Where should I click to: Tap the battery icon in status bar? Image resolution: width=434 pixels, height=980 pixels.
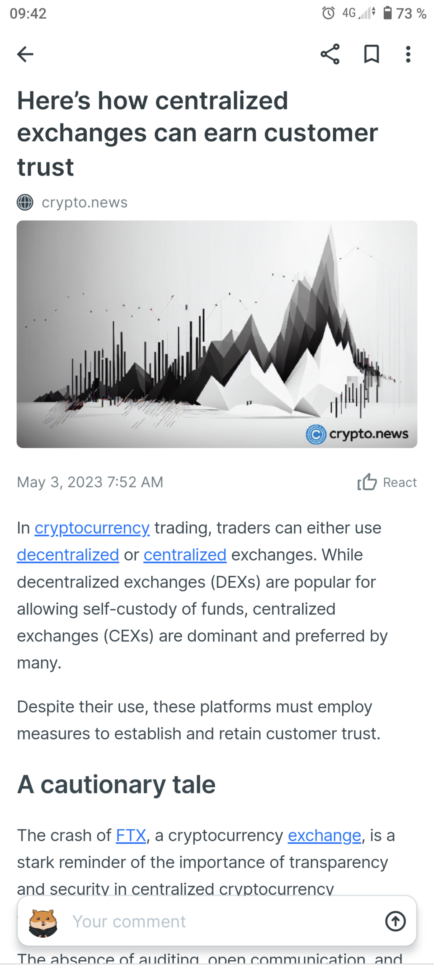[x=388, y=13]
